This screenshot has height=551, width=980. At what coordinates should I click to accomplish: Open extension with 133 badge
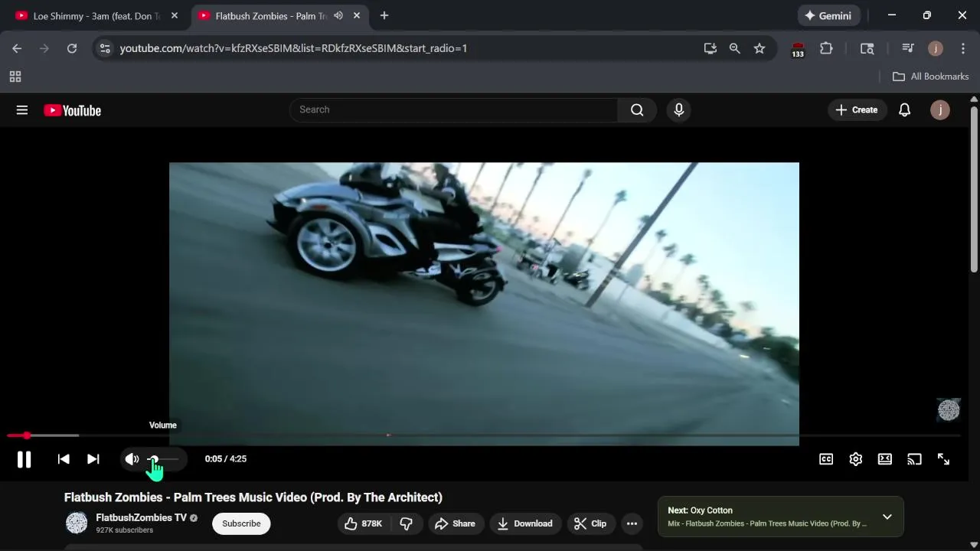tap(798, 49)
